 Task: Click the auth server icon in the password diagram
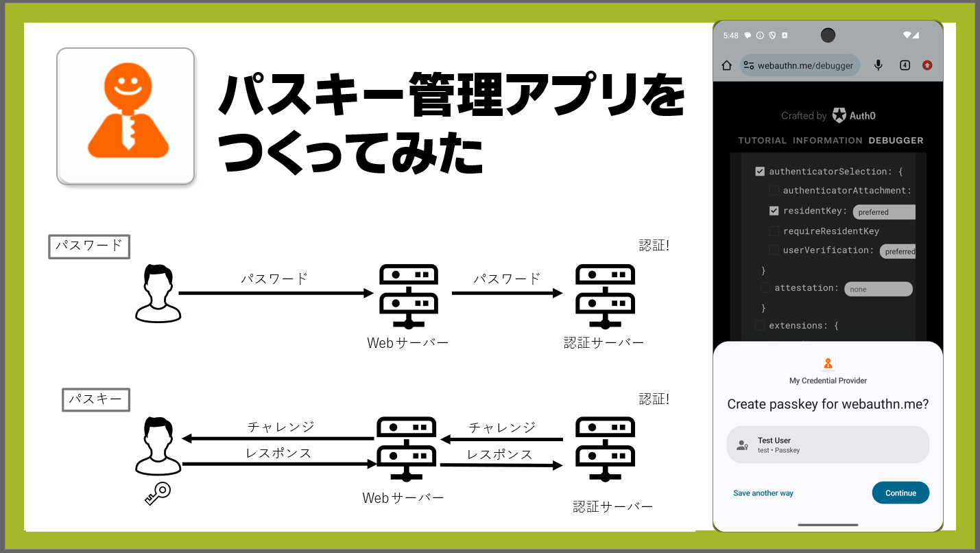(x=605, y=296)
